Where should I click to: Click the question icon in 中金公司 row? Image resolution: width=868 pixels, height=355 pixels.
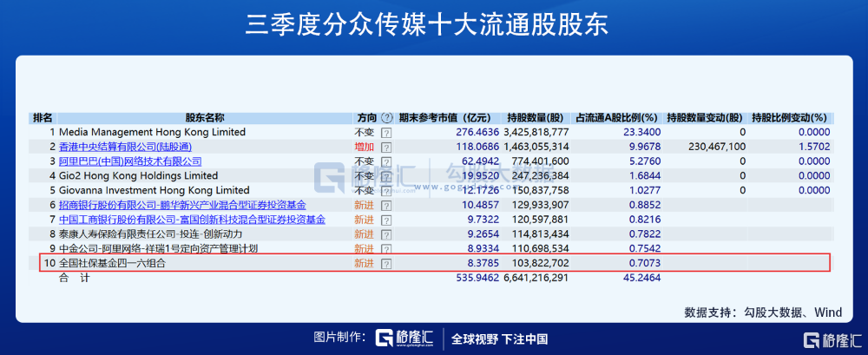click(x=386, y=248)
